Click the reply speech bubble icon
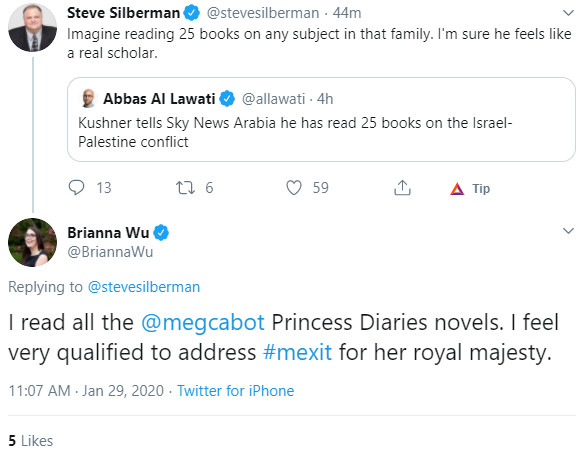587x460 pixels. tap(76, 188)
